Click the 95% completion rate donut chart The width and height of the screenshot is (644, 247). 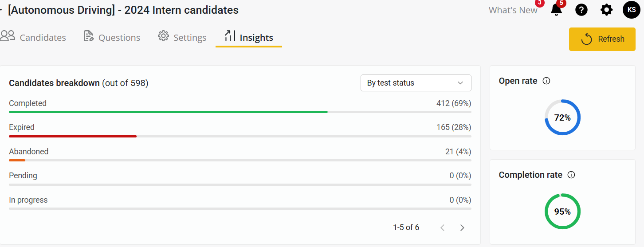(x=562, y=212)
